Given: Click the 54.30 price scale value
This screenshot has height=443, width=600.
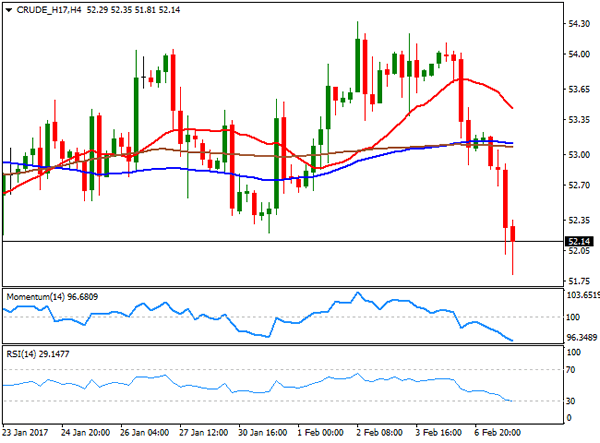Looking at the screenshot, I should [579, 24].
